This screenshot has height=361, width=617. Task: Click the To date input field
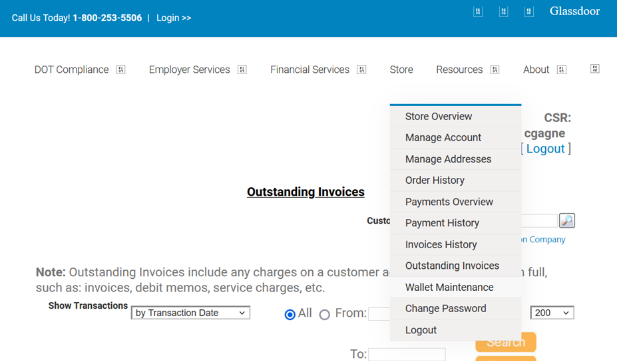click(407, 354)
